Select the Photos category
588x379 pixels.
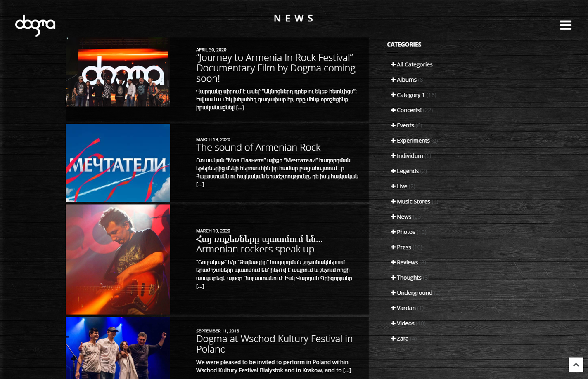406,232
